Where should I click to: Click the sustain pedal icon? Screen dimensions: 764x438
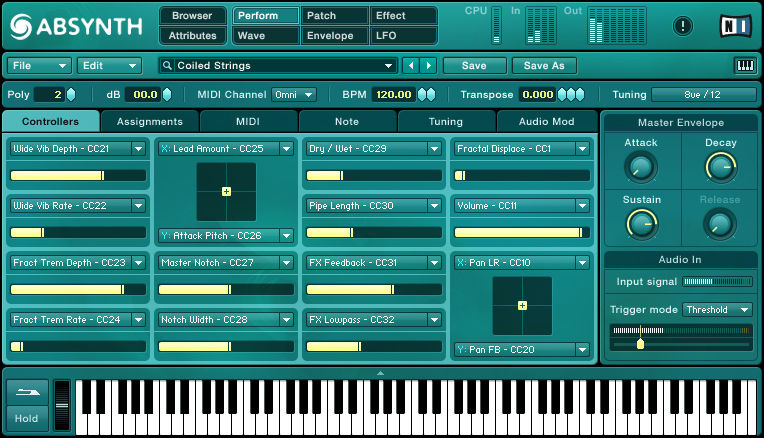[27, 392]
